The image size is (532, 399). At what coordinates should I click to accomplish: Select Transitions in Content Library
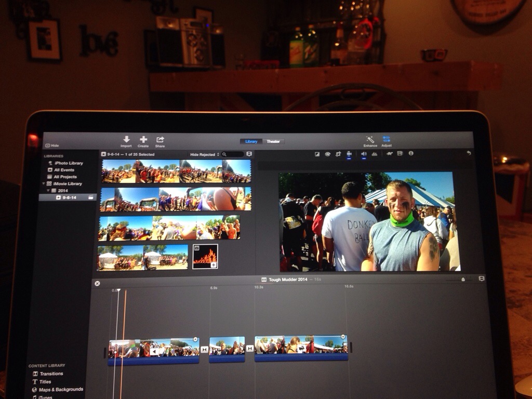click(x=51, y=374)
